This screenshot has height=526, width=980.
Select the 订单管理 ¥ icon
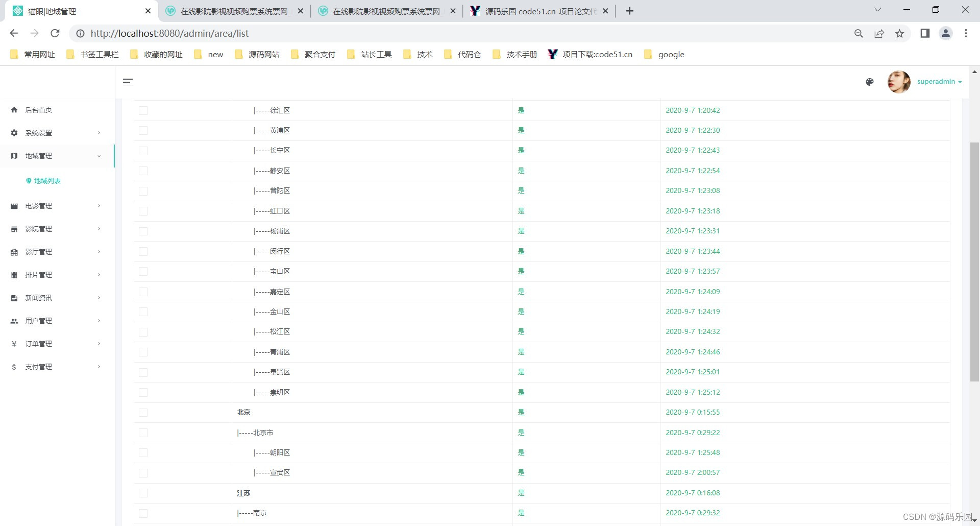[14, 344]
